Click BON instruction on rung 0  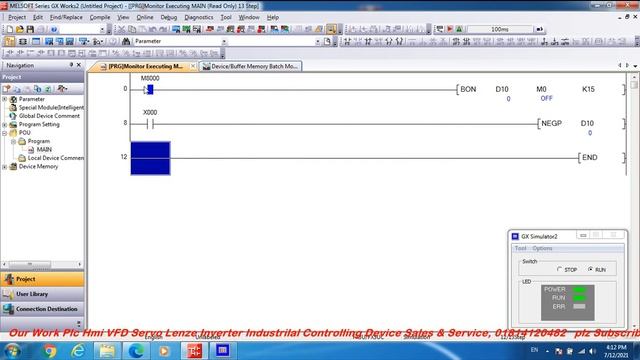(x=468, y=89)
